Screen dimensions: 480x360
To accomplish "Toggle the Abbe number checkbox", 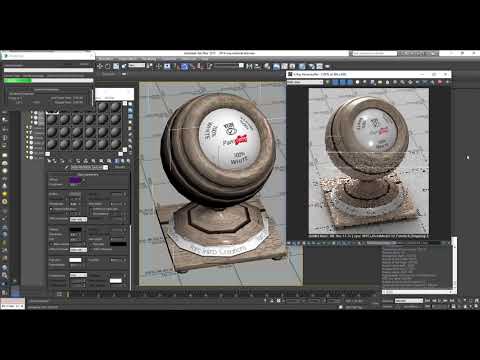I will [x=51, y=244].
